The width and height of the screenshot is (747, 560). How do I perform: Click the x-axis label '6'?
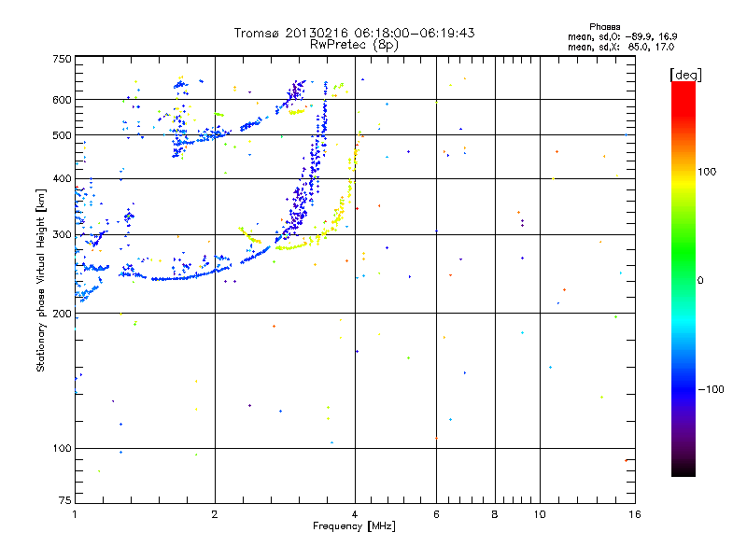436,514
